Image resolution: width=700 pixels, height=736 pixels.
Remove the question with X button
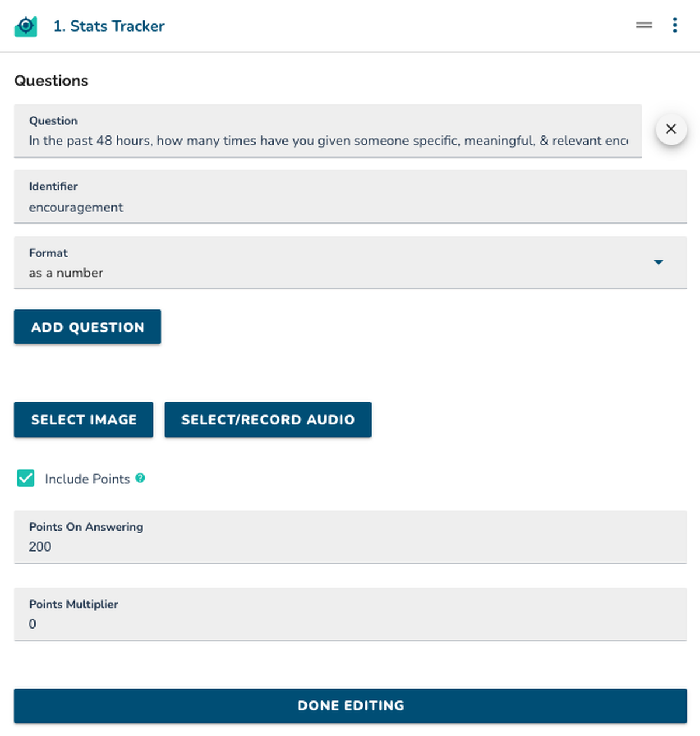coord(671,129)
